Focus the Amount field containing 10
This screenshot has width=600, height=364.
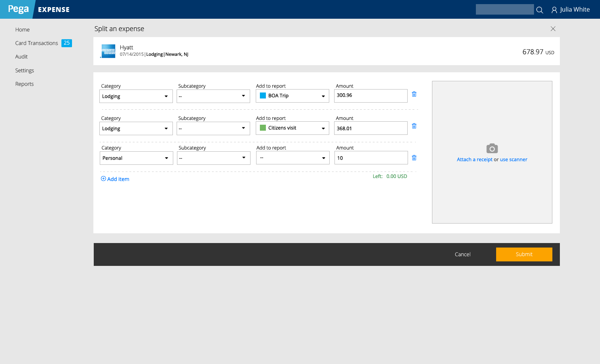370,158
